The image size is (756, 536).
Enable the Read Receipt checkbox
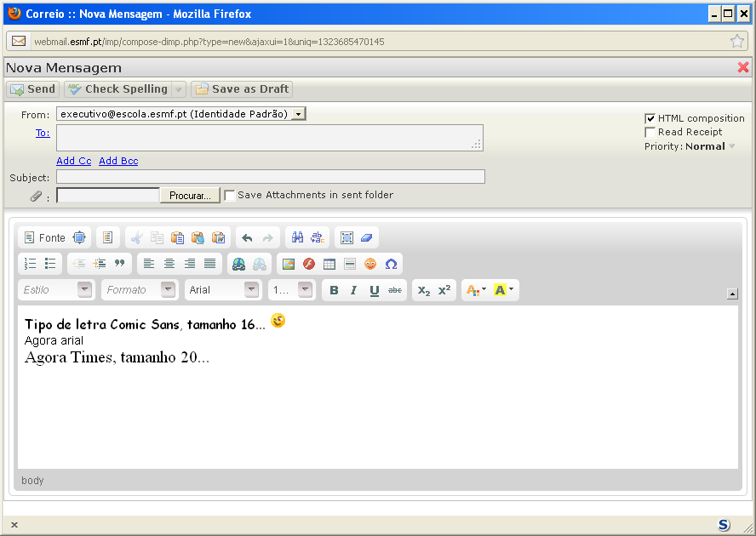point(650,132)
